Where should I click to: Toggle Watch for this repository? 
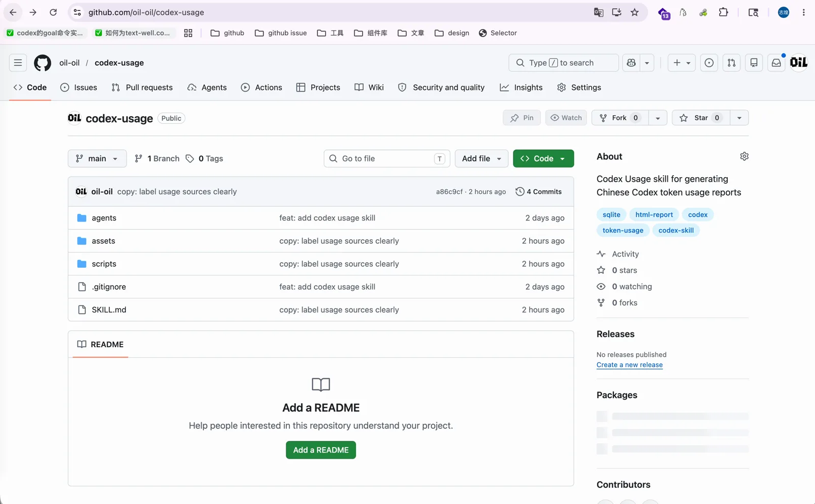(566, 118)
